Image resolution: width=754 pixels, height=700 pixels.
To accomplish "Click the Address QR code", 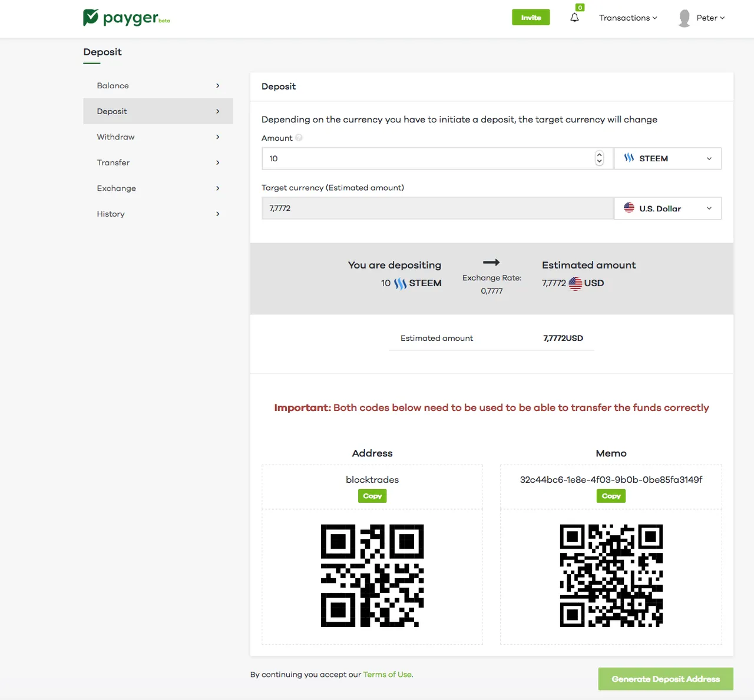I will coord(372,575).
